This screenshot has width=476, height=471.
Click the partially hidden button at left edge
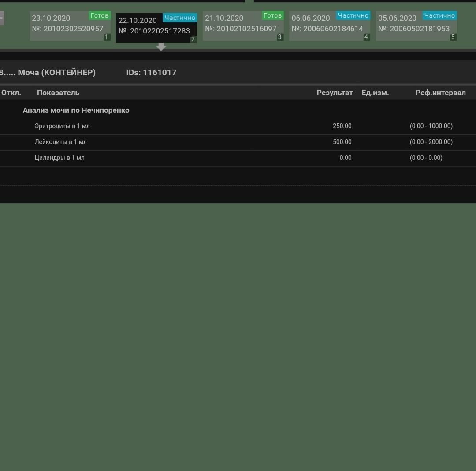[x=1, y=18]
